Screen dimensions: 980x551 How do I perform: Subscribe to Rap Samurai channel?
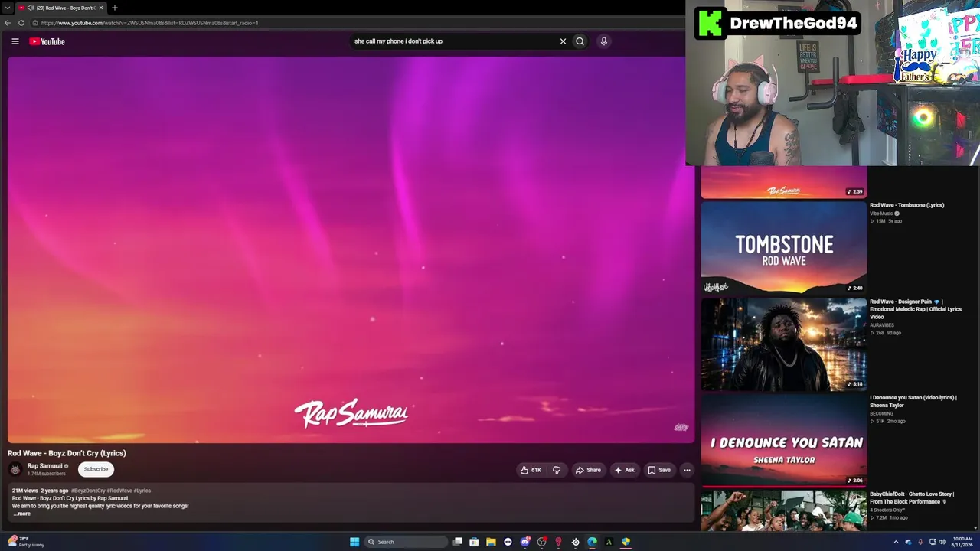pyautogui.click(x=96, y=469)
